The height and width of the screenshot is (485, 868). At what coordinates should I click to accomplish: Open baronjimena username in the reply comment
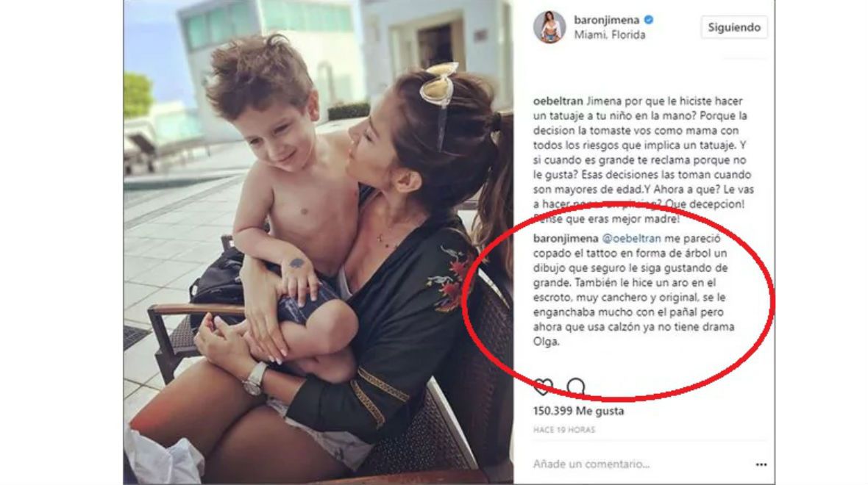pos(566,239)
